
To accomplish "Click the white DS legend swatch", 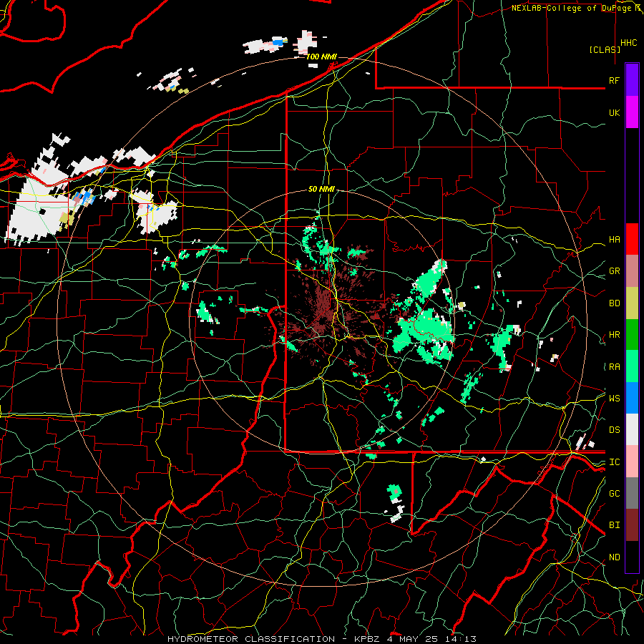I will tap(632, 429).
